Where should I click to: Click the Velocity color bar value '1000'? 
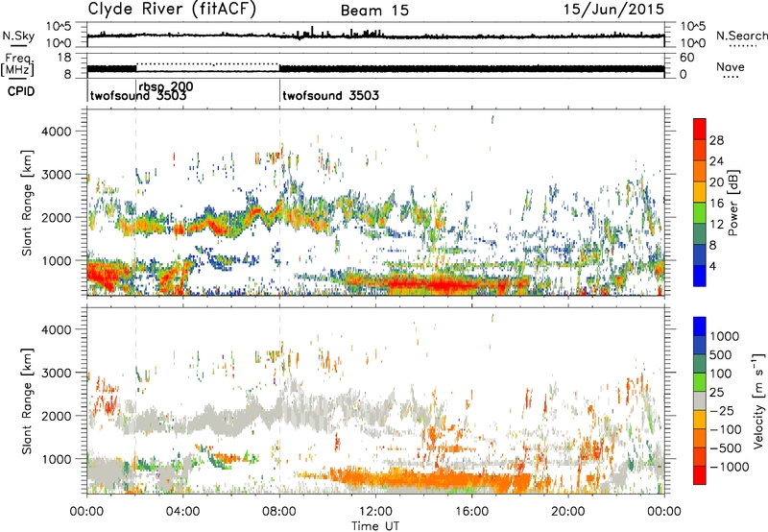[725, 336]
